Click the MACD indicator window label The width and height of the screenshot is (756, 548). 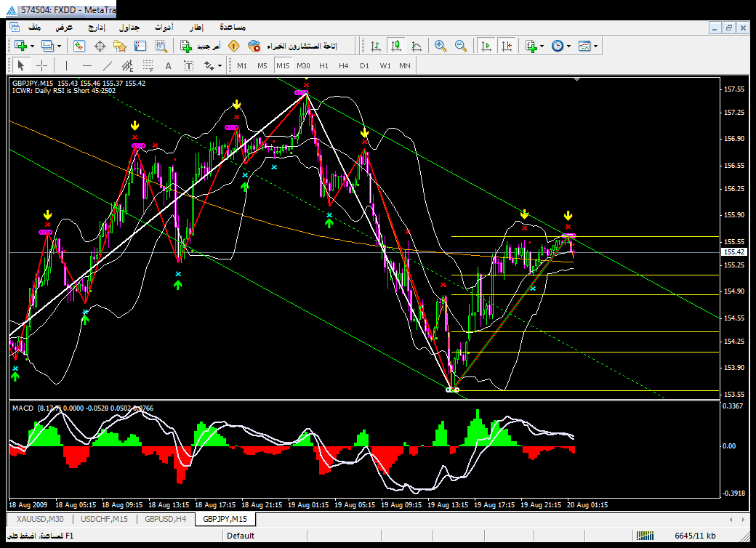click(23, 408)
